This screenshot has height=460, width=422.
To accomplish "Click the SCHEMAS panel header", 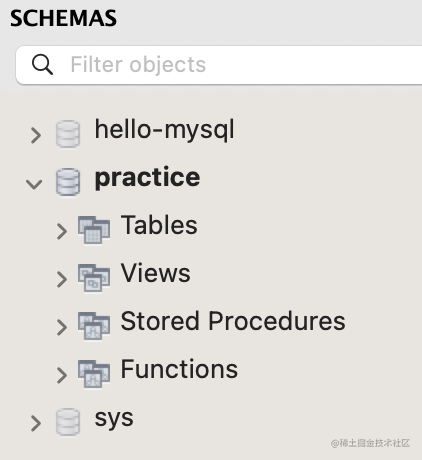I will click(x=63, y=18).
